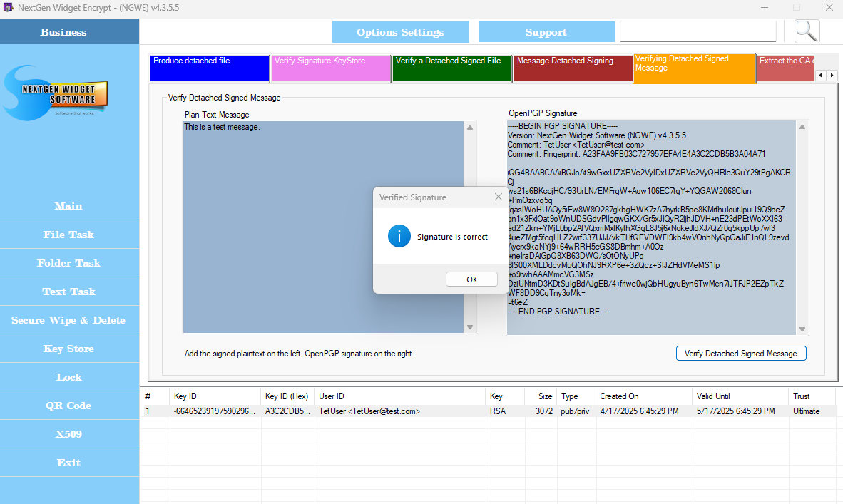Click OpenPGP Signature scrollbar down arrow
Image resolution: width=843 pixels, height=504 pixels.
click(x=802, y=329)
